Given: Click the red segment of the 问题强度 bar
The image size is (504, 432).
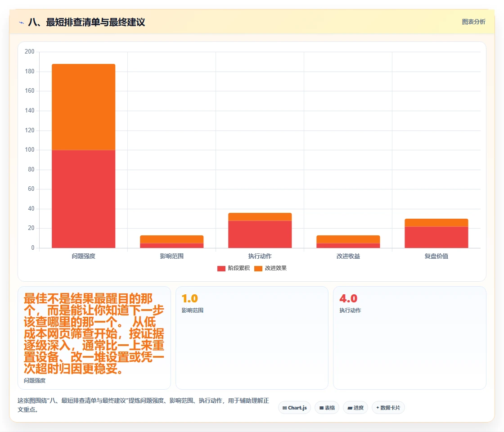Looking at the screenshot, I should point(84,199).
